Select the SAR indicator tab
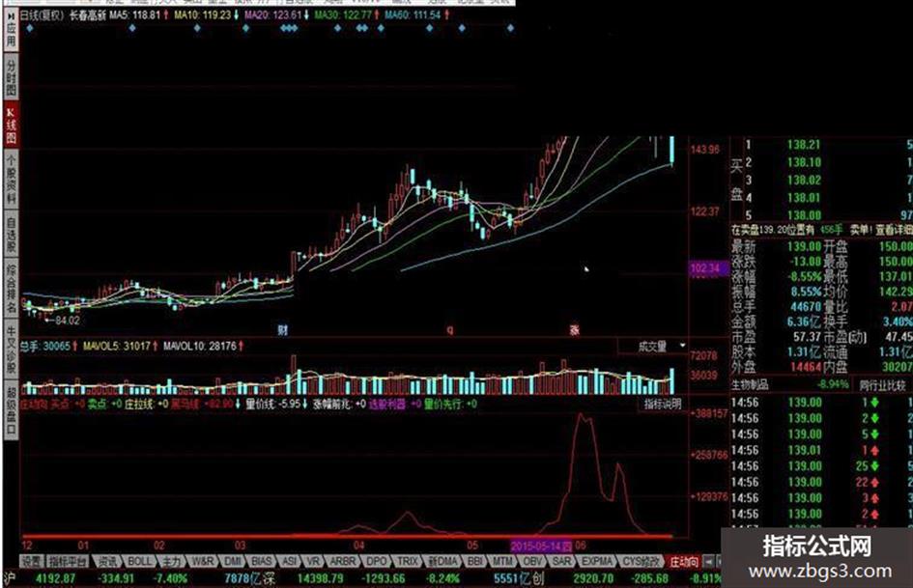 [562, 561]
